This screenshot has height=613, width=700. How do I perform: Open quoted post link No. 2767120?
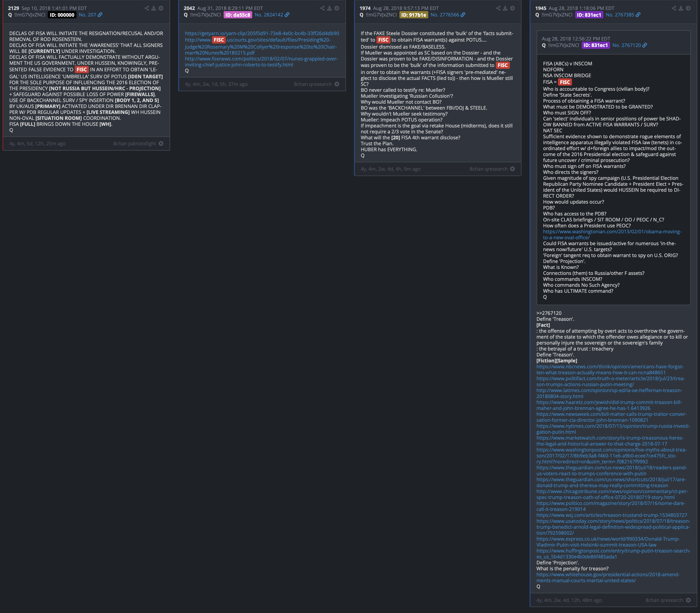point(630,45)
